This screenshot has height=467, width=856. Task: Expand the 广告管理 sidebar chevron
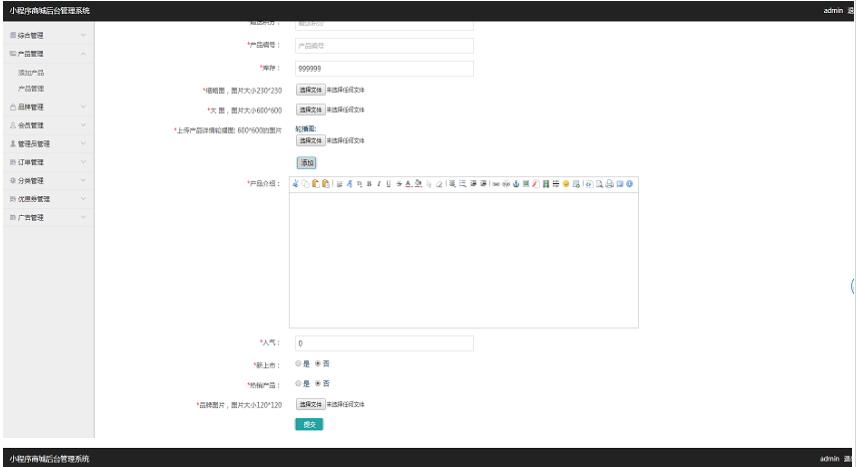pos(83,217)
